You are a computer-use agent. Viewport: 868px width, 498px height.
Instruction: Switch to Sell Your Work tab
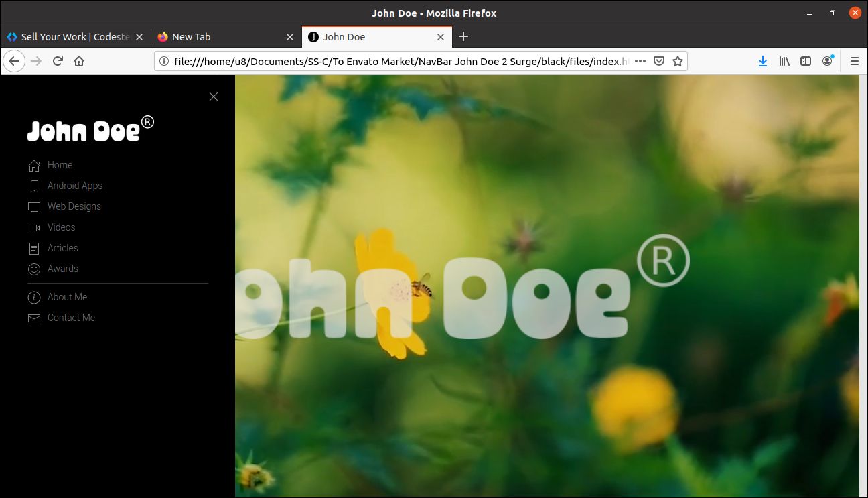pyautogui.click(x=74, y=37)
